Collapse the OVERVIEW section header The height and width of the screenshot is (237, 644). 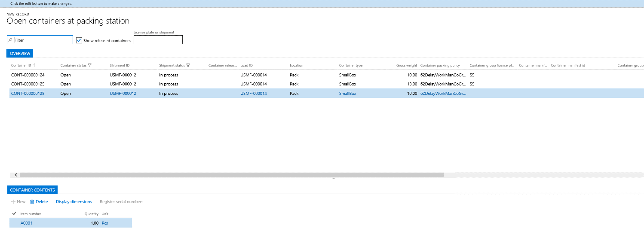click(20, 54)
